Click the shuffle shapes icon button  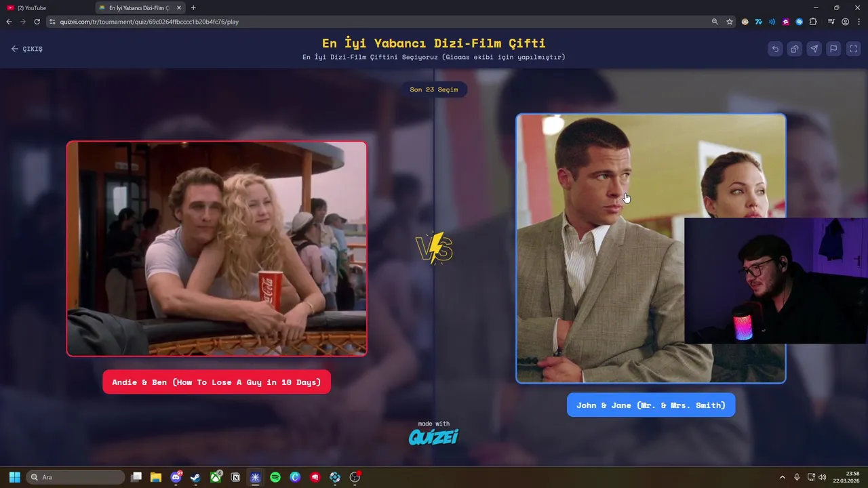[795, 49]
